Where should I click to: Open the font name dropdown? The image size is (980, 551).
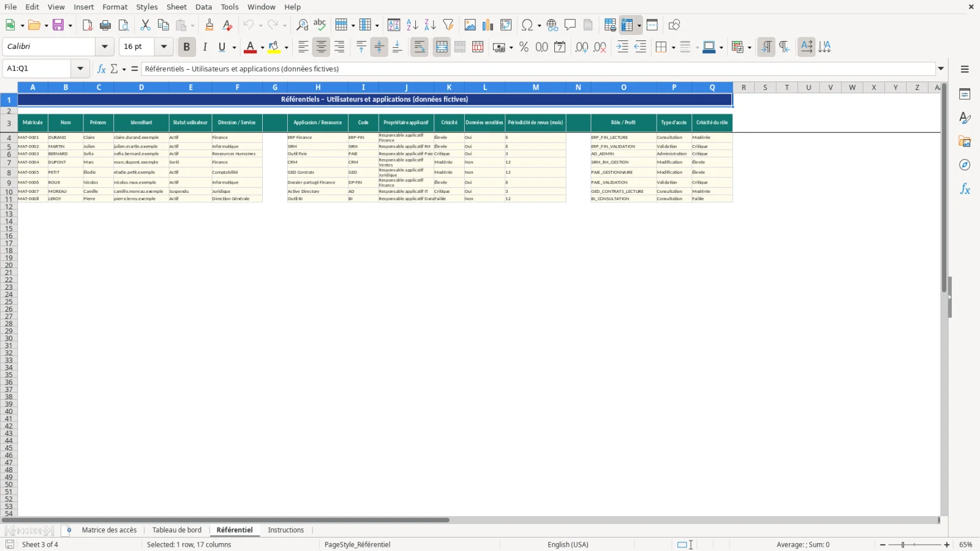(105, 47)
